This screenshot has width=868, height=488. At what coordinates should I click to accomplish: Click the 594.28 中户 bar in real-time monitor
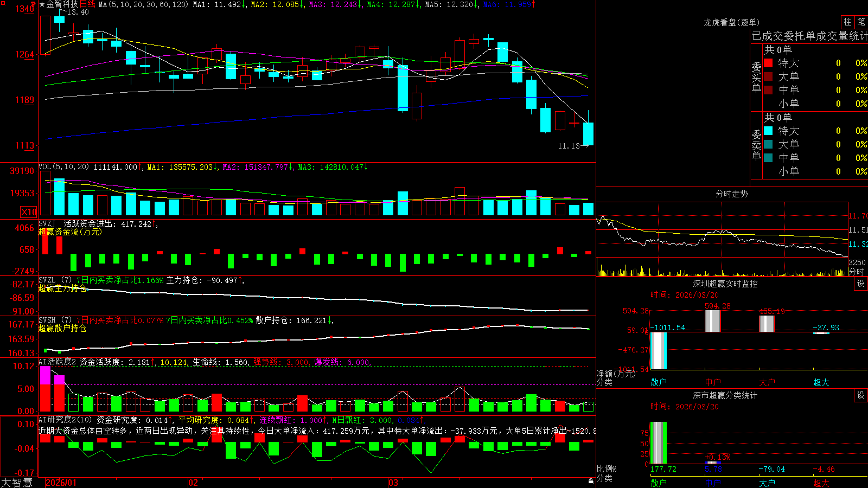pos(712,321)
